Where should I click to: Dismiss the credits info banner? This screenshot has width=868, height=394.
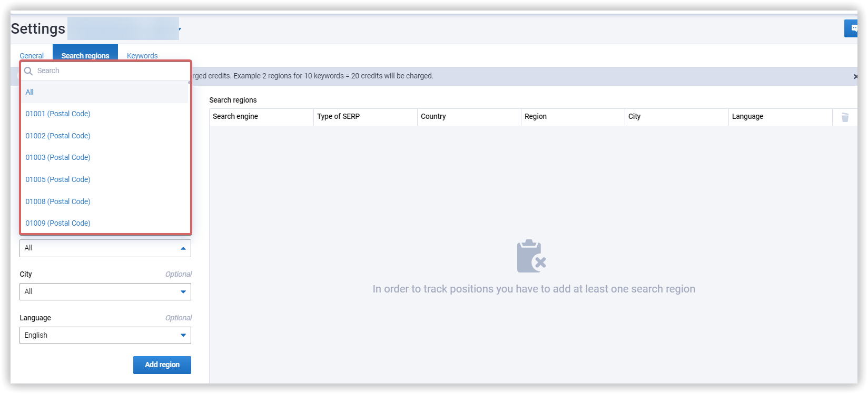[x=855, y=76]
